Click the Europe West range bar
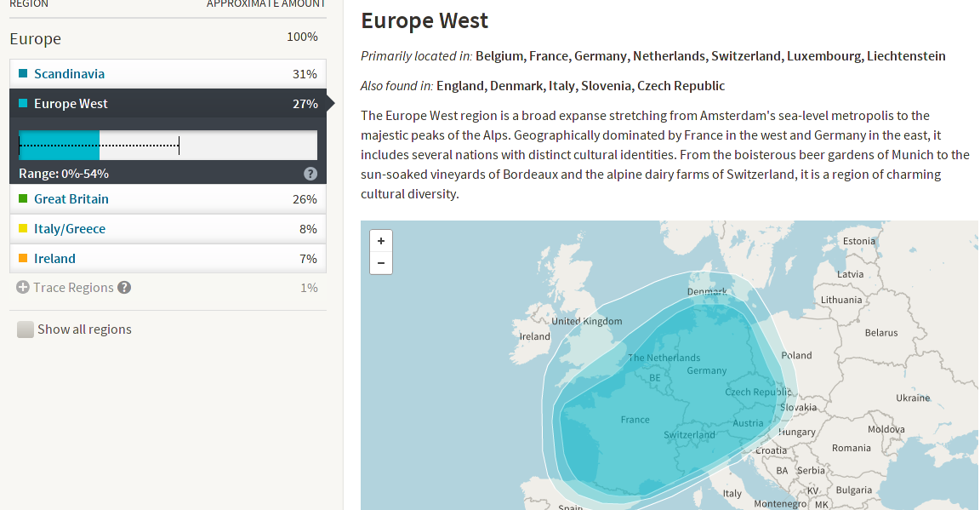 [168, 146]
